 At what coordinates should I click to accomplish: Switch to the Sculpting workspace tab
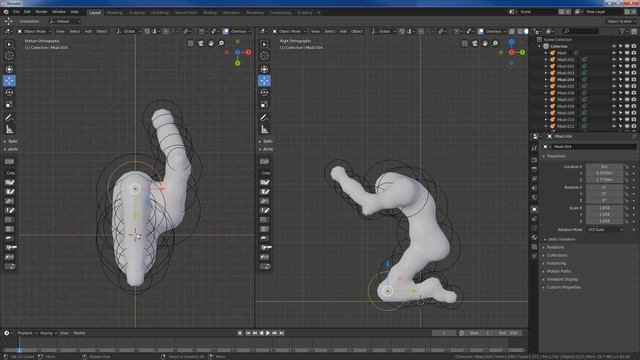tap(137, 13)
